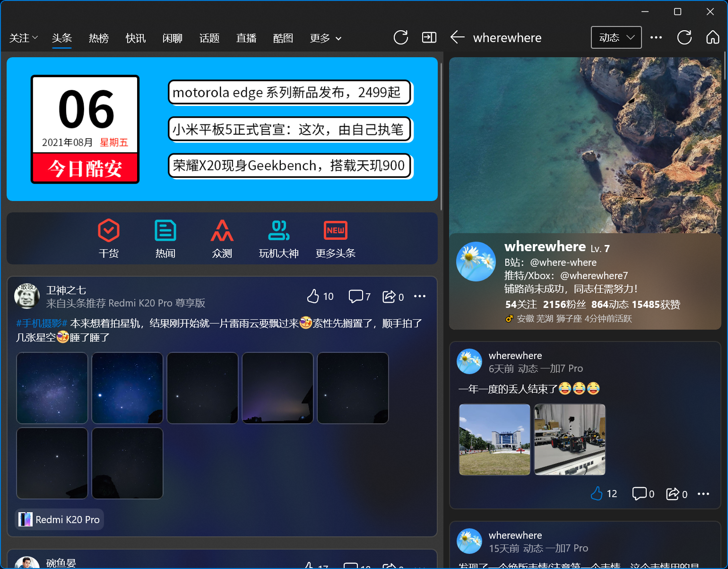Open the purple horizon night photo
Viewport: 728px width, 569px height.
tap(277, 388)
